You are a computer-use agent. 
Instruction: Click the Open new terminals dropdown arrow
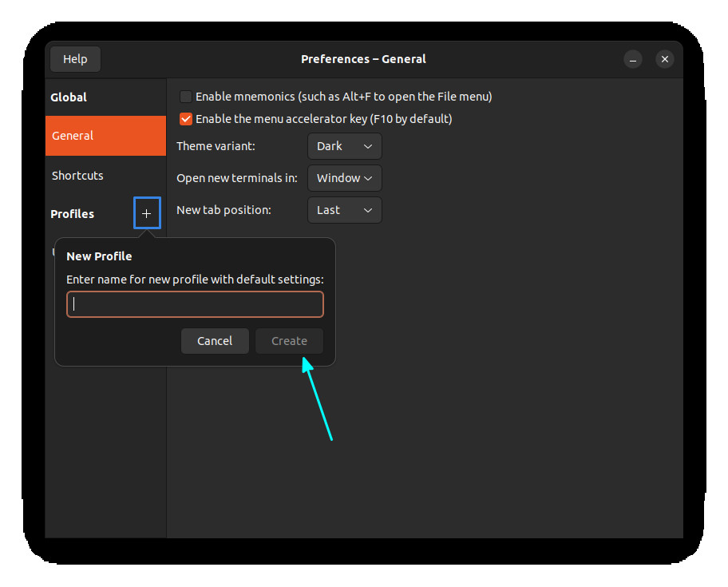368,178
